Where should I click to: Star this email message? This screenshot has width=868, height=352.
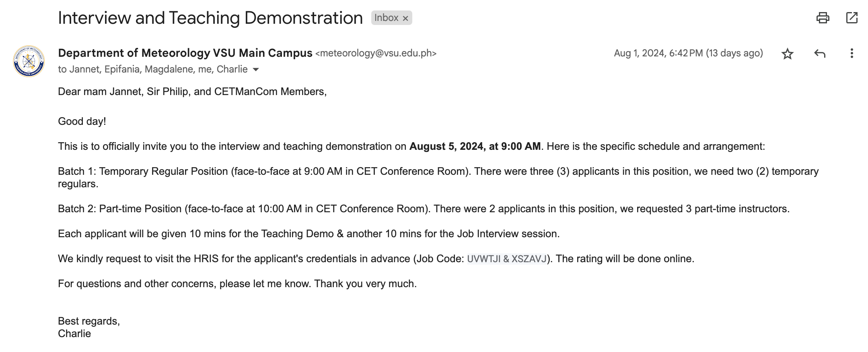(787, 54)
